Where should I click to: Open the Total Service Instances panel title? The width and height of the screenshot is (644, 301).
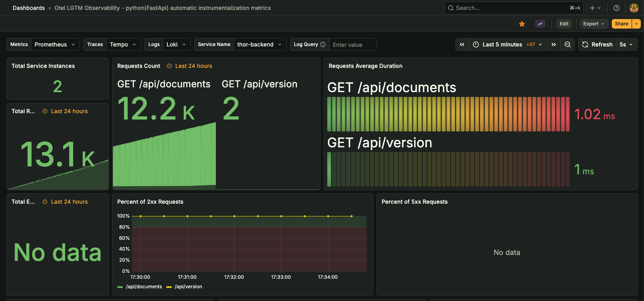coord(43,66)
